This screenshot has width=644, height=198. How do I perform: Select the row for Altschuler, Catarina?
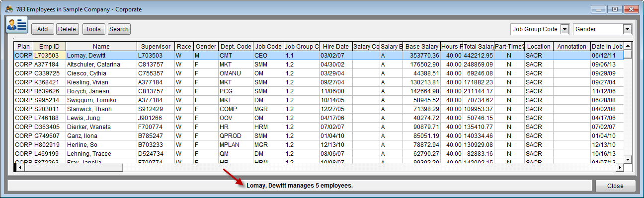pyautogui.click(x=319, y=65)
